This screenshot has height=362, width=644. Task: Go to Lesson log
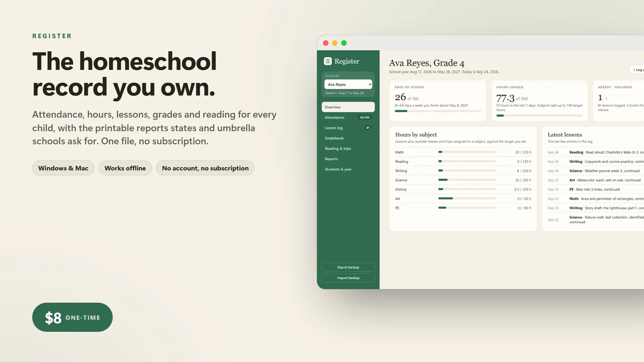[348, 128]
